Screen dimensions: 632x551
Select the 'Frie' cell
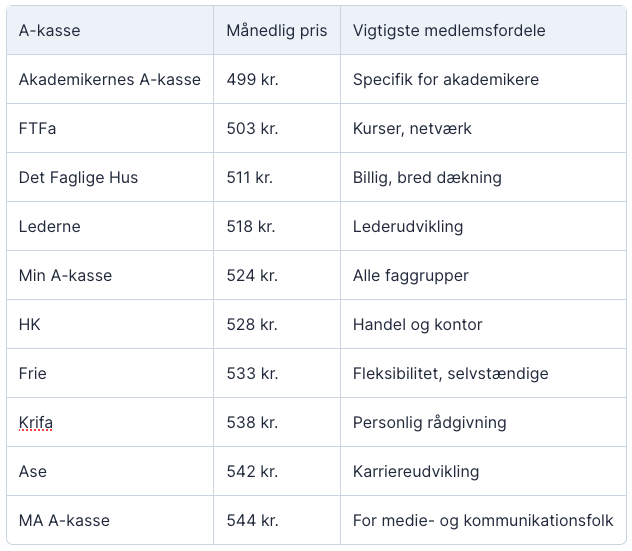(33, 373)
